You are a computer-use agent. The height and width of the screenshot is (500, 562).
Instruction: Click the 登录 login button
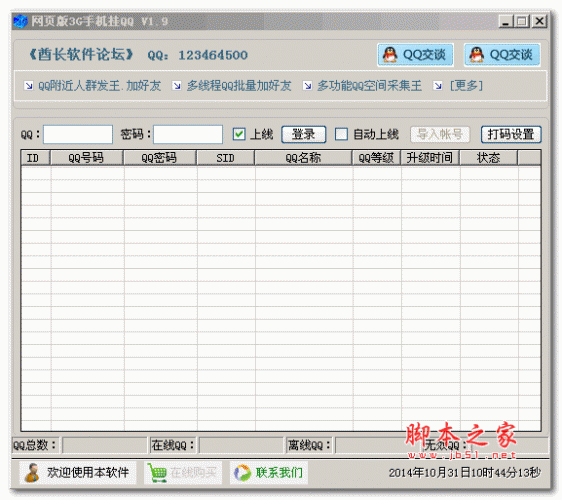click(x=304, y=134)
